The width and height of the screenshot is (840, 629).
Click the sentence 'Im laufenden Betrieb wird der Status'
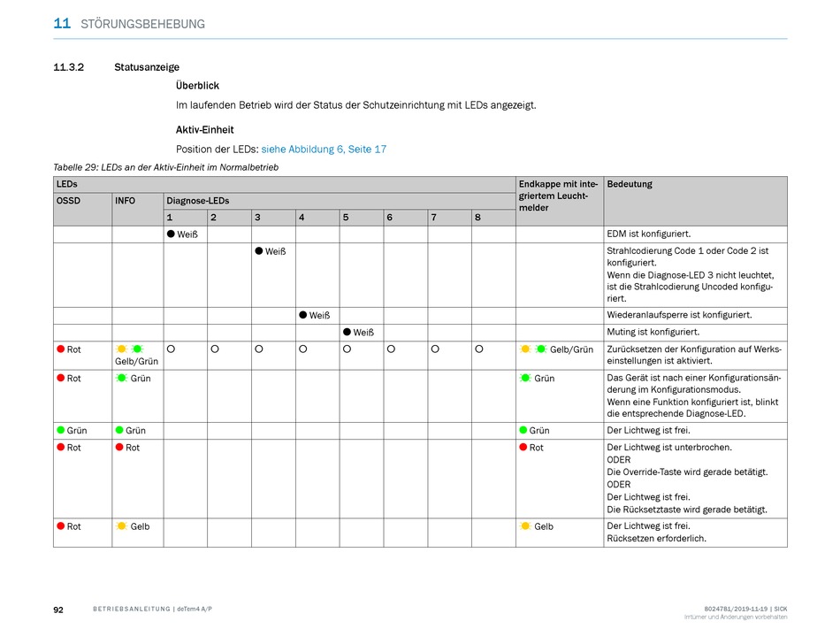[355, 105]
